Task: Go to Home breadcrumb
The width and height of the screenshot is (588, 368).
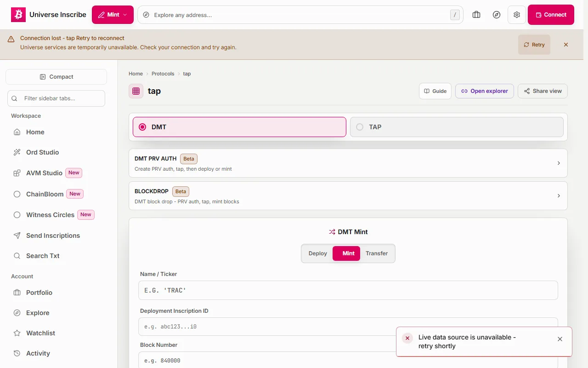Action: click(x=136, y=74)
